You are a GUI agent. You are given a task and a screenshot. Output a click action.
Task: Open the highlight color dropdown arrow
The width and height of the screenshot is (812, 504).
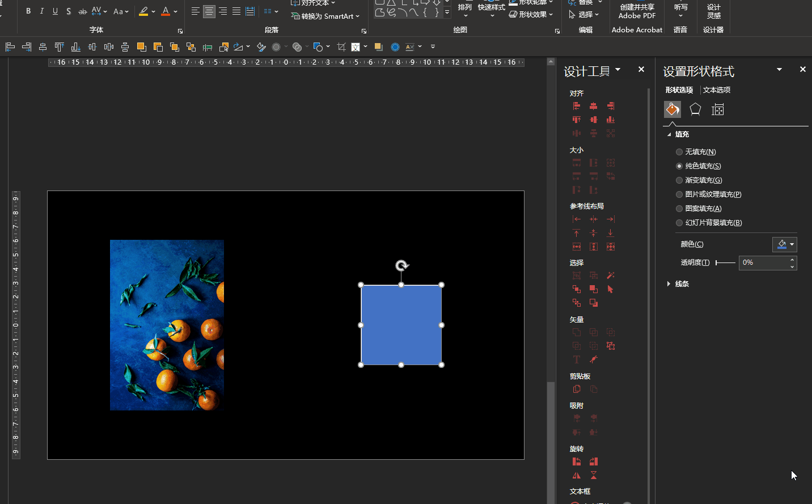pyautogui.click(x=153, y=11)
